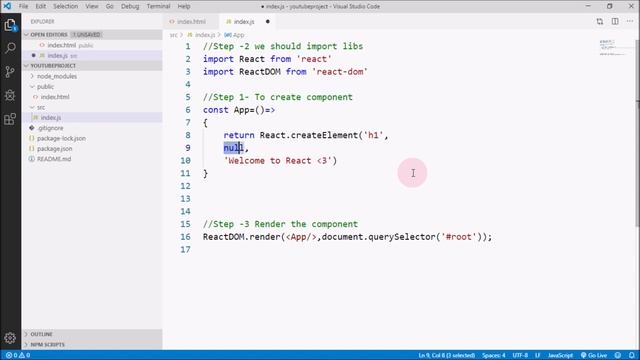Screen dimensions: 640x360
Task: Start the Go Live server
Action: tap(594, 355)
